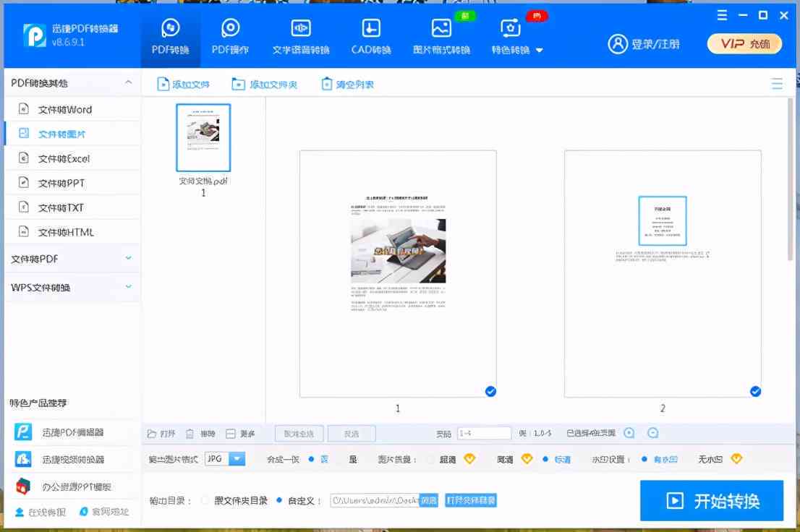
Task: Click the 官网地址 link
Action: [x=104, y=512]
